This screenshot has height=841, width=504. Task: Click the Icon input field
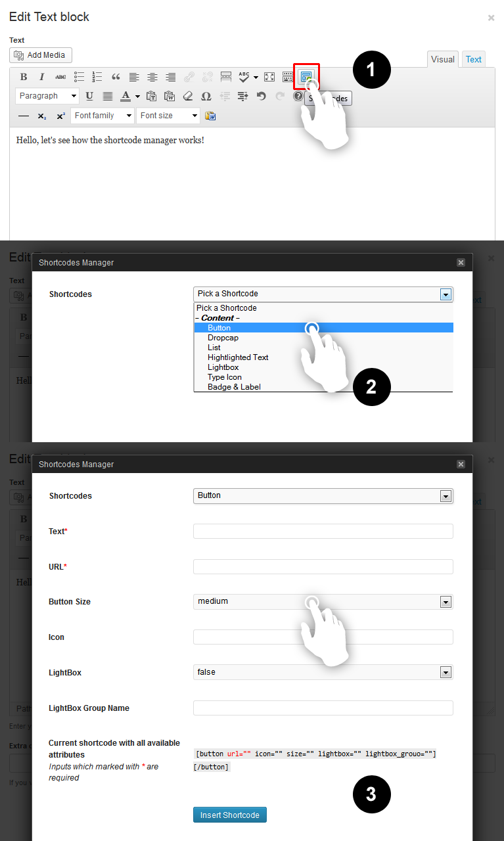323,637
